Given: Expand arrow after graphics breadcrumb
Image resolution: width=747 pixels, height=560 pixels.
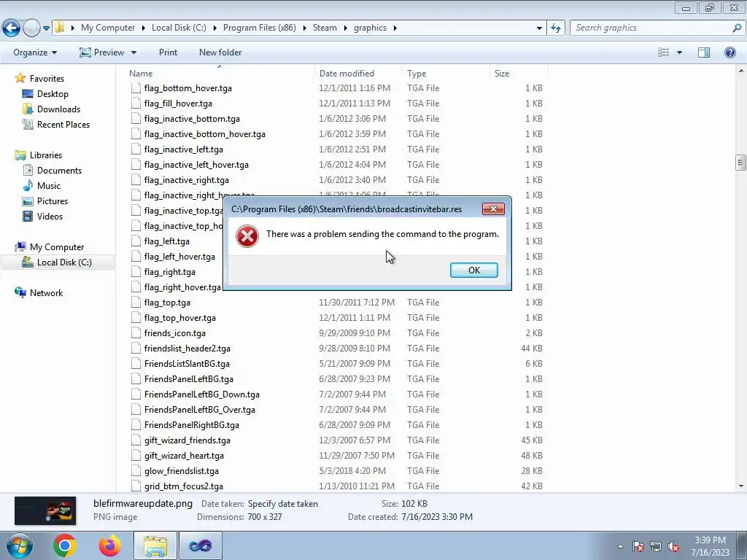Looking at the screenshot, I should coord(395,28).
